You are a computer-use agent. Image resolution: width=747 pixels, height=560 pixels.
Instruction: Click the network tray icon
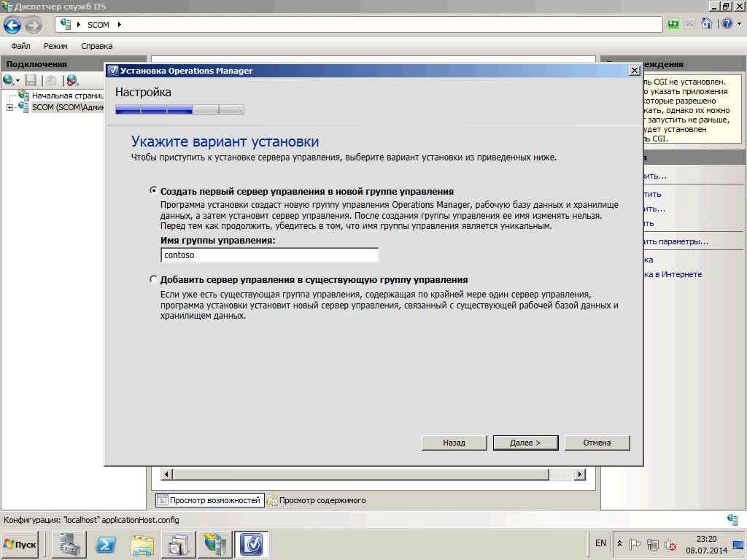(652, 544)
